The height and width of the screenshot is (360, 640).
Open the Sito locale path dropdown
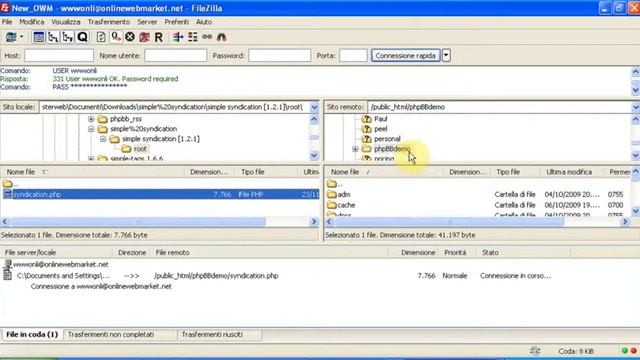pos(314,107)
